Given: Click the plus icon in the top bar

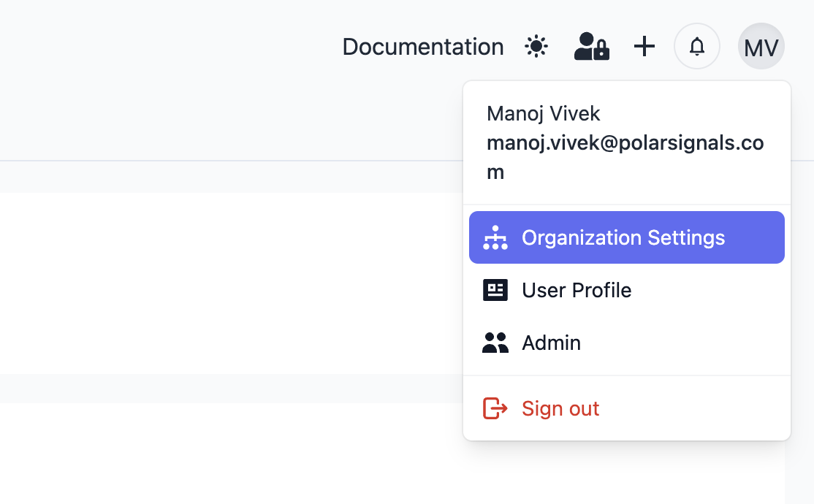Looking at the screenshot, I should click(644, 46).
